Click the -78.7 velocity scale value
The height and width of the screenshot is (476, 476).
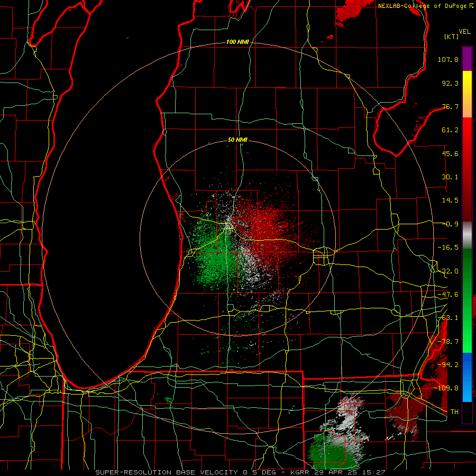pos(448,342)
